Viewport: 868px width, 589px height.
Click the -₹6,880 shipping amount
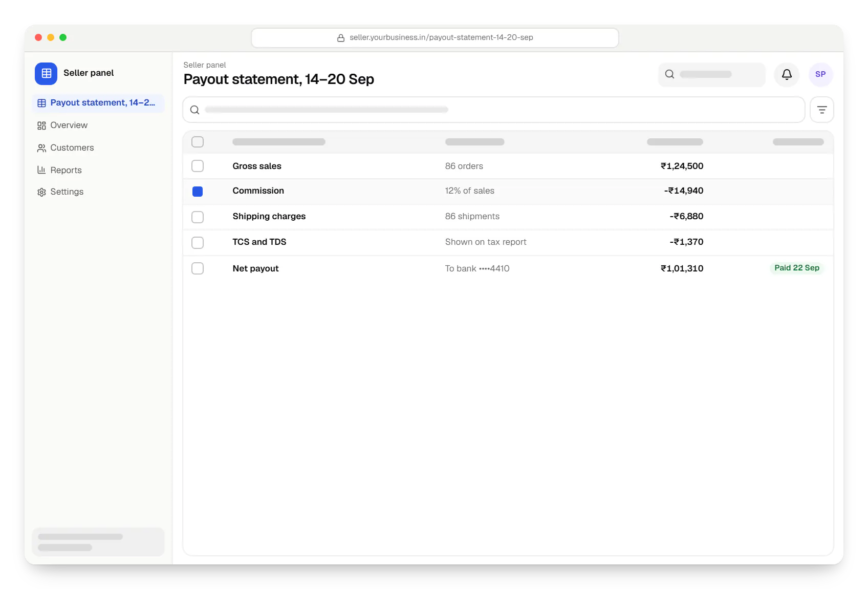click(x=686, y=216)
